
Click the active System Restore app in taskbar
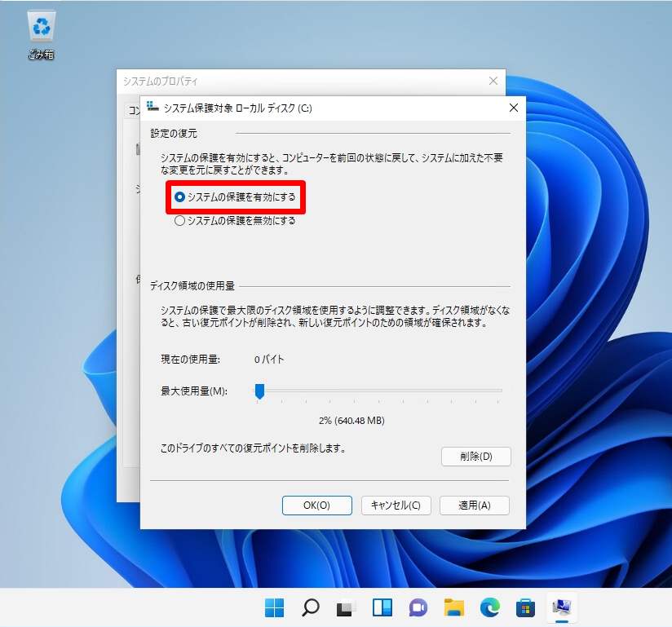coord(561,608)
